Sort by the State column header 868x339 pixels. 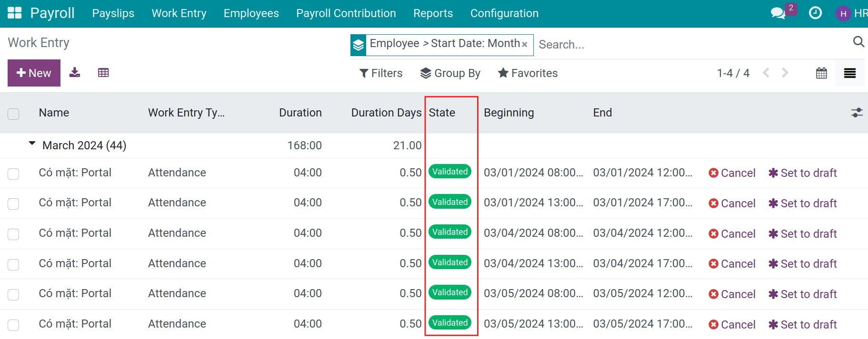point(442,113)
